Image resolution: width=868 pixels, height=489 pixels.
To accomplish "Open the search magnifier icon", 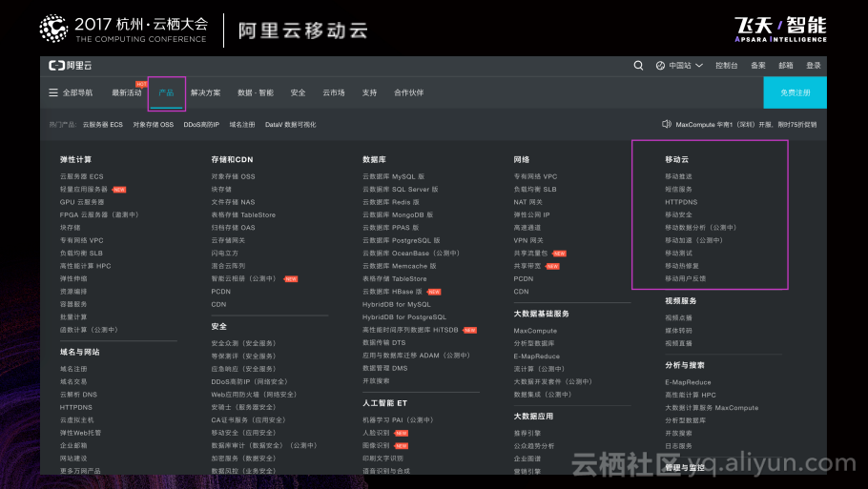I will [638, 65].
